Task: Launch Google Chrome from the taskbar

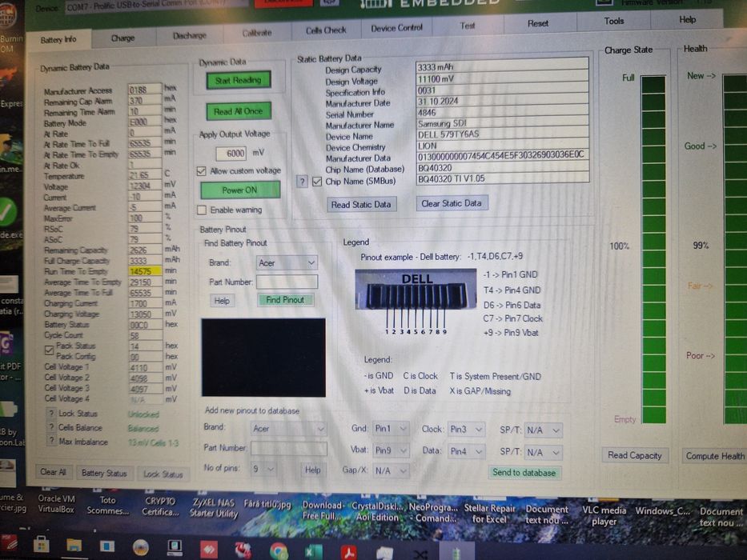Action: point(279,551)
